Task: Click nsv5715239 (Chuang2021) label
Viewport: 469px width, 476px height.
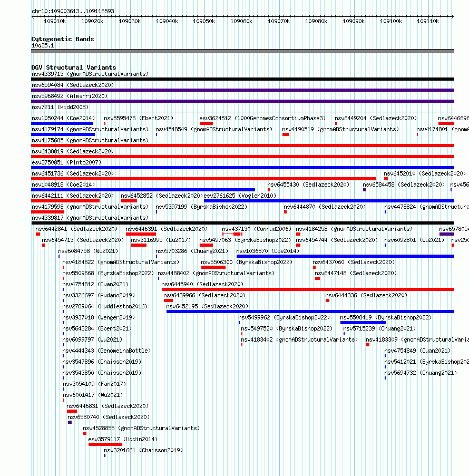Action: click(x=379, y=329)
